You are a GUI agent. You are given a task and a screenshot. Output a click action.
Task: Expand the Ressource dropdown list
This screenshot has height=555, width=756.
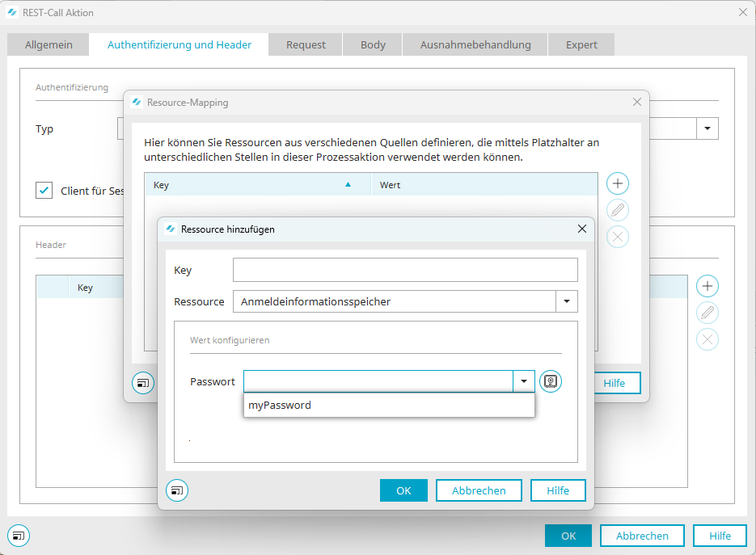567,301
